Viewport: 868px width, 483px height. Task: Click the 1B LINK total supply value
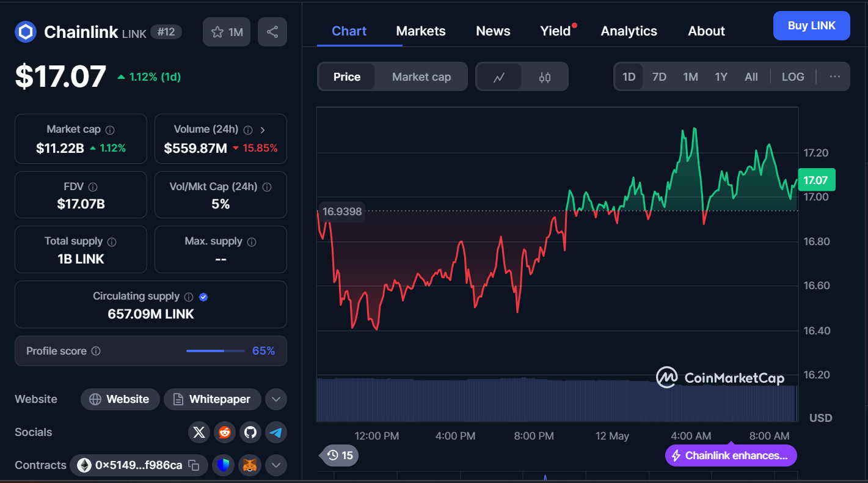(x=81, y=259)
